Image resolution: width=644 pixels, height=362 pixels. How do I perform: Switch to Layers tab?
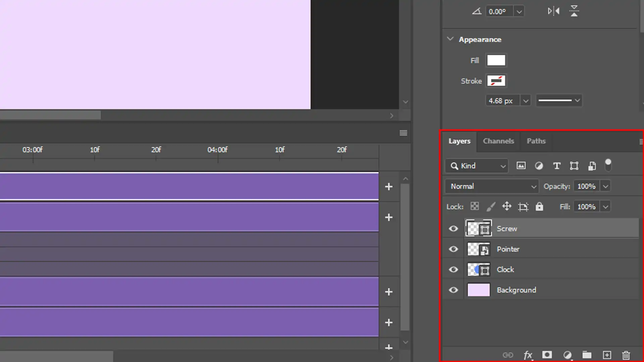[459, 141]
